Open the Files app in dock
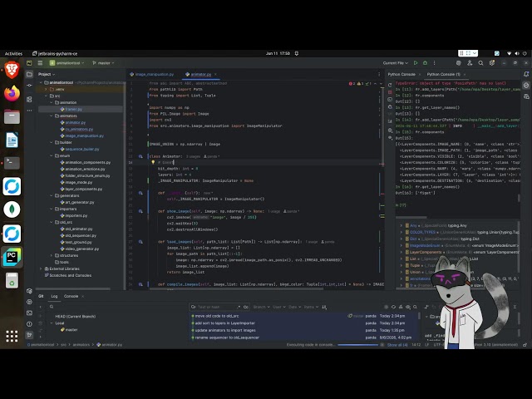The height and width of the screenshot is (399, 532). [x=12, y=116]
